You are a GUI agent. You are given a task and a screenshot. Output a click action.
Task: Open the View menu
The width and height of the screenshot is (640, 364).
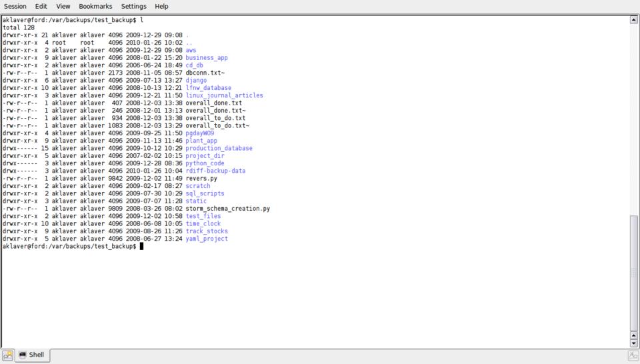[x=63, y=6]
